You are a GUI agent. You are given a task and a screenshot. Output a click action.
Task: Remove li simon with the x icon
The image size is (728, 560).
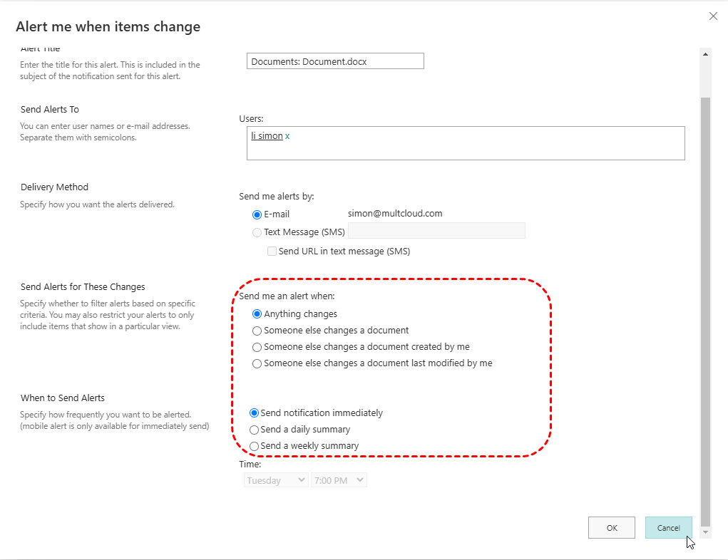point(287,135)
